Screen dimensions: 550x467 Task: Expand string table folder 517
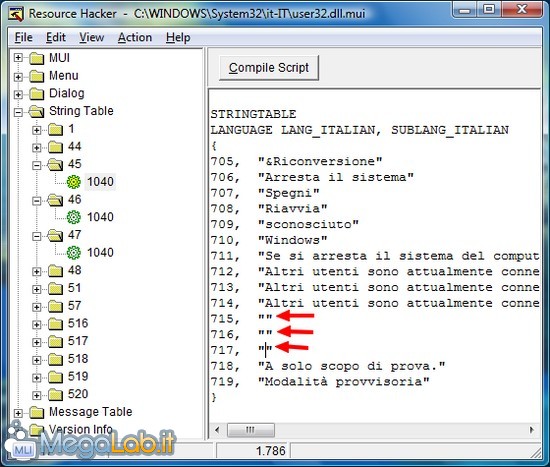[36, 342]
